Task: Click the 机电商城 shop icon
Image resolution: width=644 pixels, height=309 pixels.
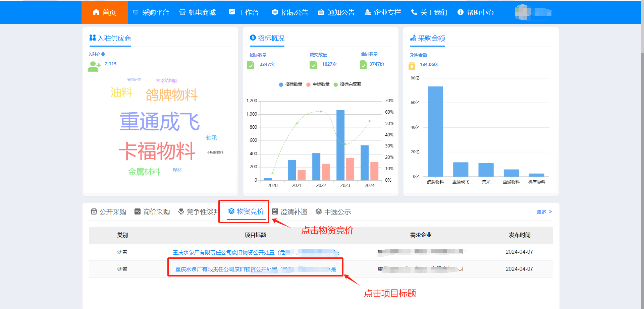Action: point(182,12)
